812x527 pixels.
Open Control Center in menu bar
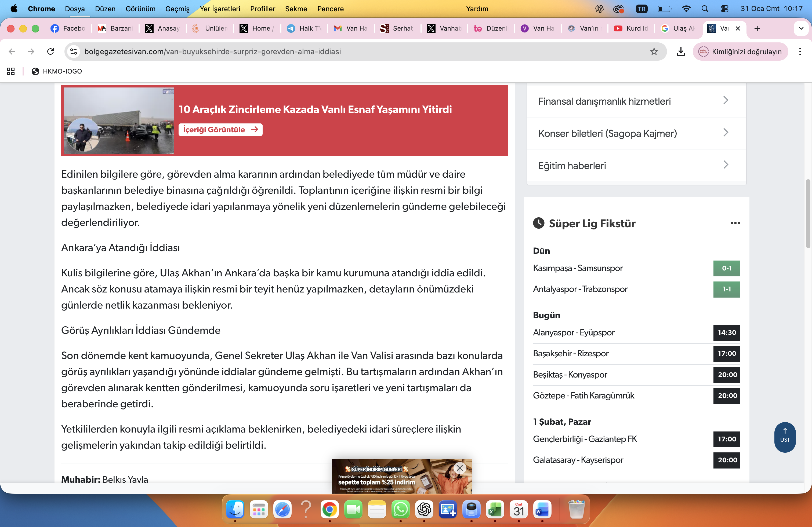point(724,9)
